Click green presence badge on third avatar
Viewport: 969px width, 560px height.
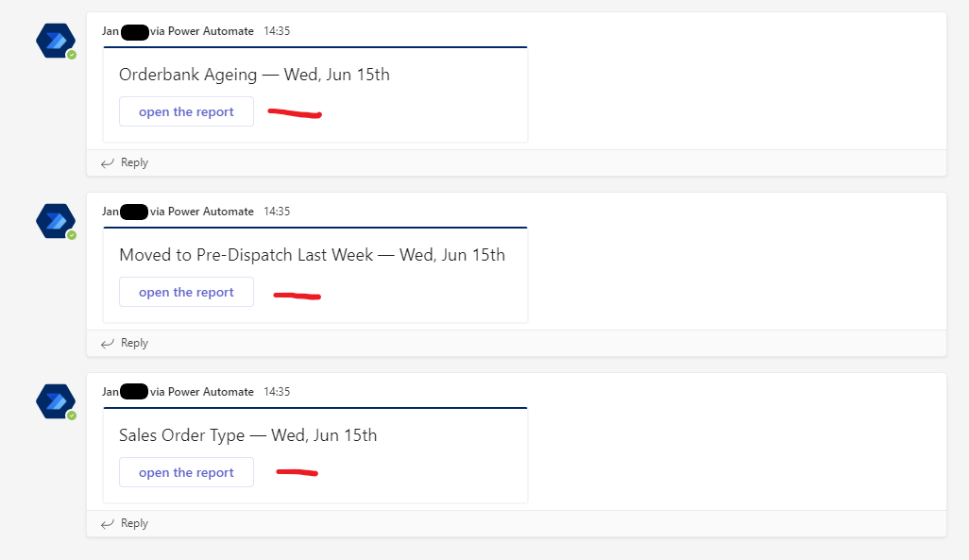(71, 416)
